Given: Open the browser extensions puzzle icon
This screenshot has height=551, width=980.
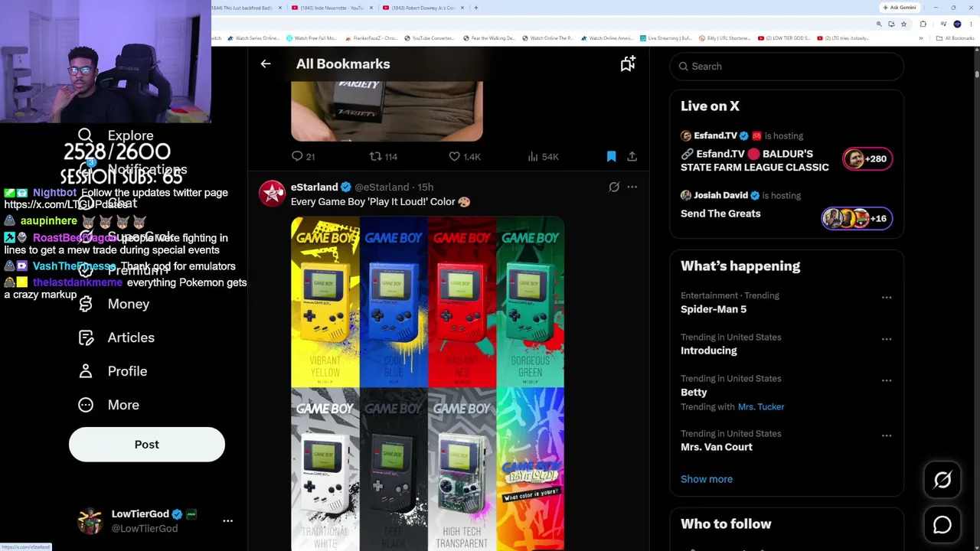Looking at the screenshot, I should 923,24.
